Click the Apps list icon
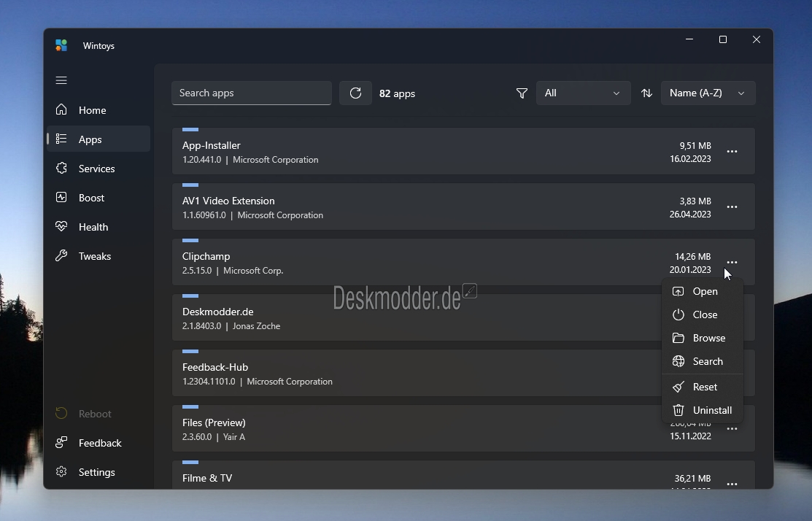Image resolution: width=812 pixels, height=521 pixels. [x=61, y=139]
